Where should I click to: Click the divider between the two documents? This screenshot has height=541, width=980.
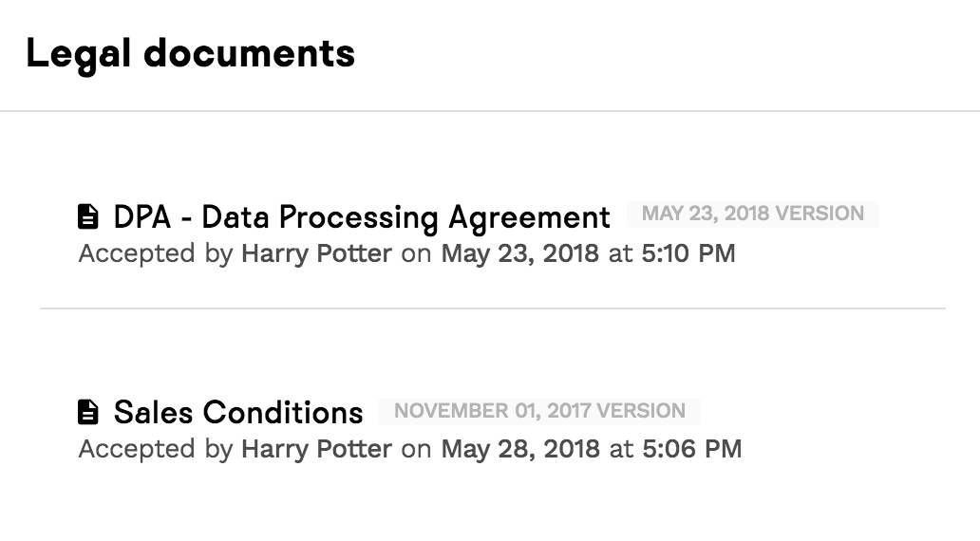[492, 308]
